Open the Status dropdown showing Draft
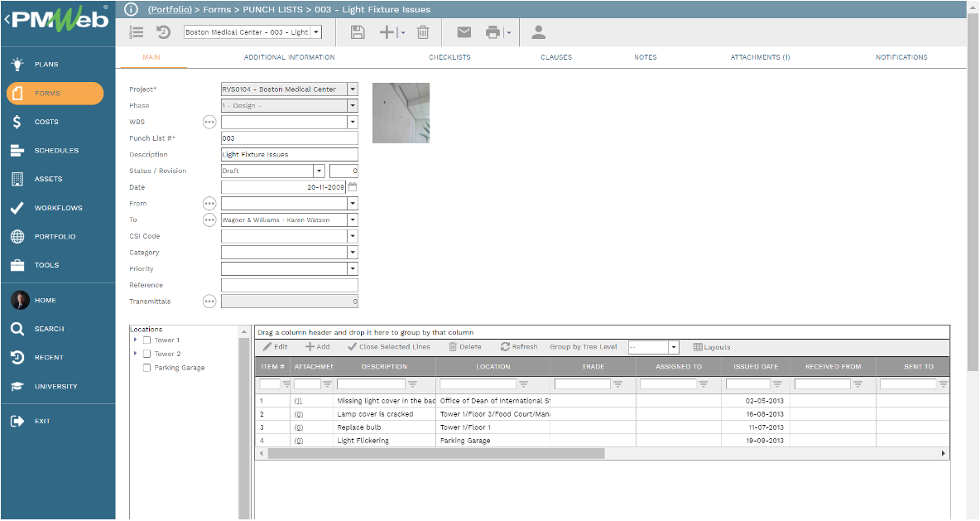The image size is (980, 521). [319, 171]
